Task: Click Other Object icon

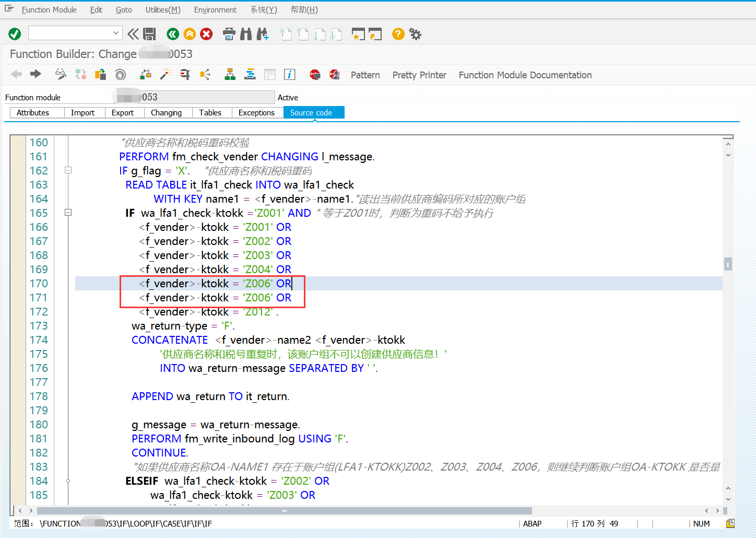Action: pyautogui.click(x=100, y=74)
